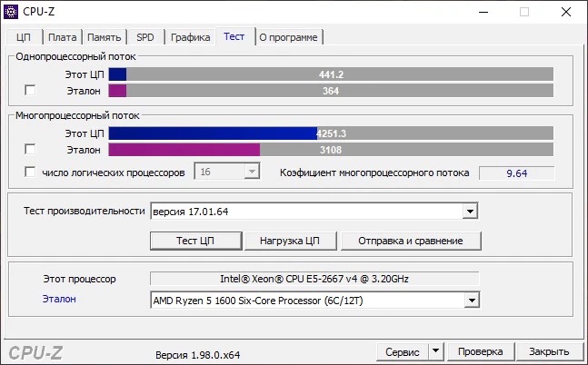Click the Отправка и сравнение button
This screenshot has width=588, height=365.
point(411,241)
